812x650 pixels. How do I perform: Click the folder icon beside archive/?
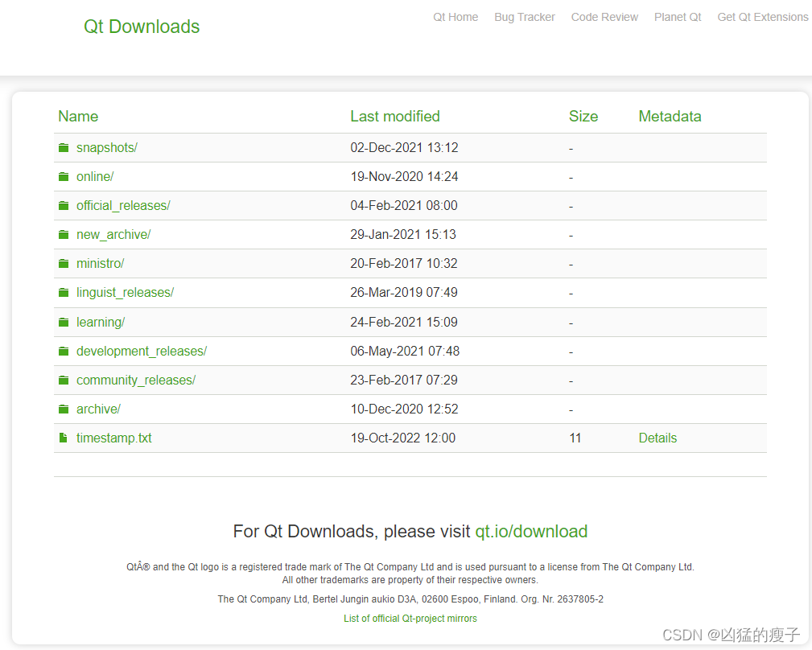(x=64, y=409)
